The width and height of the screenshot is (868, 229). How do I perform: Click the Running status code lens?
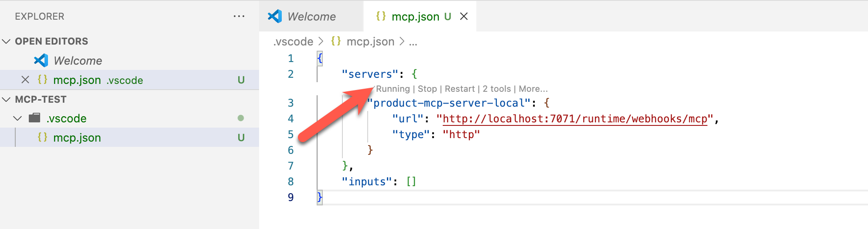[393, 89]
